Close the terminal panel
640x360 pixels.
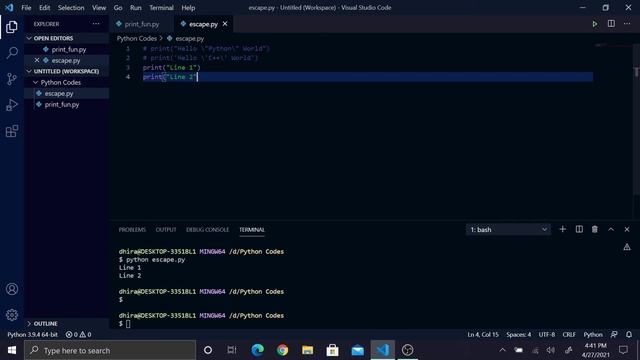[627, 229]
